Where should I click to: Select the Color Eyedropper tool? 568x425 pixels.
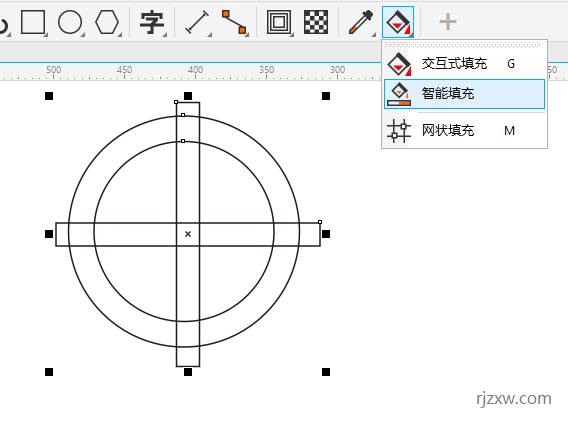pos(361,22)
